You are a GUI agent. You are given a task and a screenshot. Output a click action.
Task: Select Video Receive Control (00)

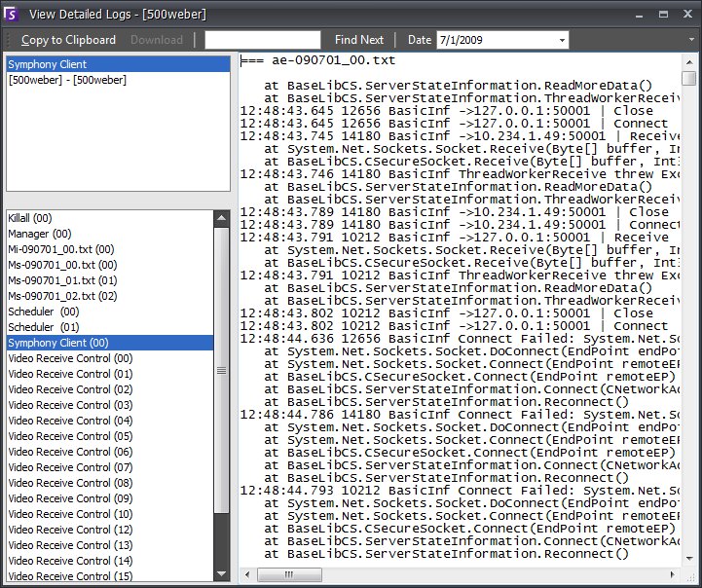click(x=110, y=358)
